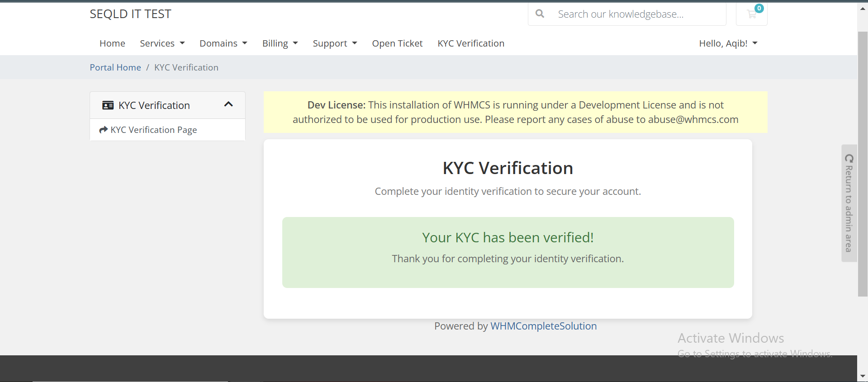Open the Hello, Aqib! account dropdown

click(728, 43)
